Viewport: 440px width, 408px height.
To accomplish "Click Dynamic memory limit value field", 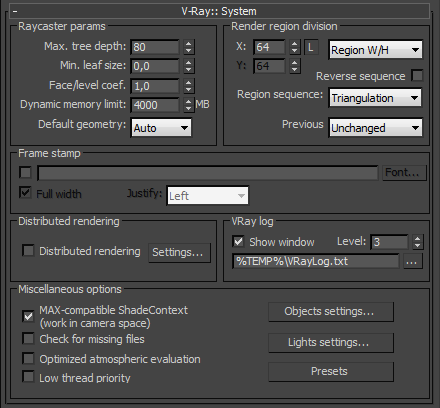I will tap(155, 105).
